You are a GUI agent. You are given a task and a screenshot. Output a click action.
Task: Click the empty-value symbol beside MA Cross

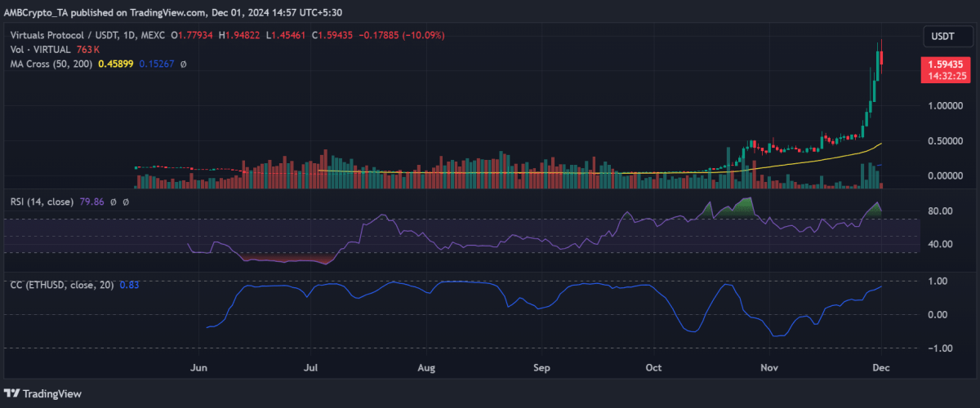click(x=183, y=64)
